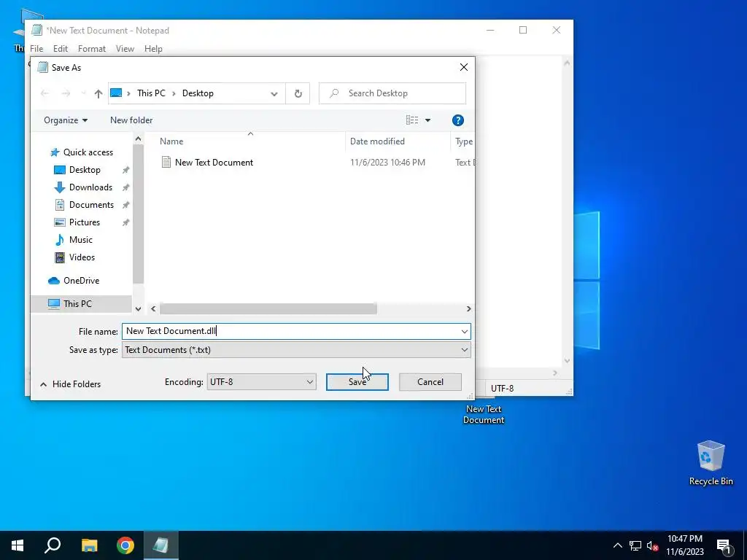This screenshot has height=560, width=747.
Task: Open the Organize menu
Action: (x=66, y=120)
